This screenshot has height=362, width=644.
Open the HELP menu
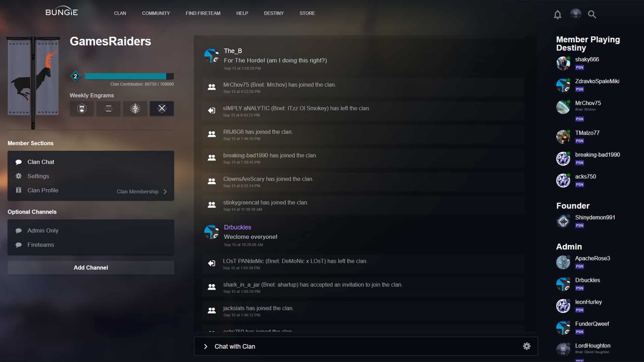point(242,13)
